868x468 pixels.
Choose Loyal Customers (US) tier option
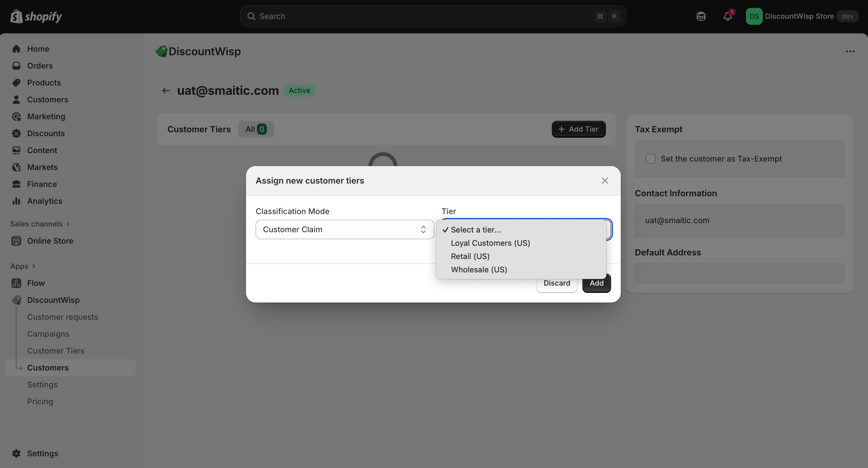[x=490, y=243]
